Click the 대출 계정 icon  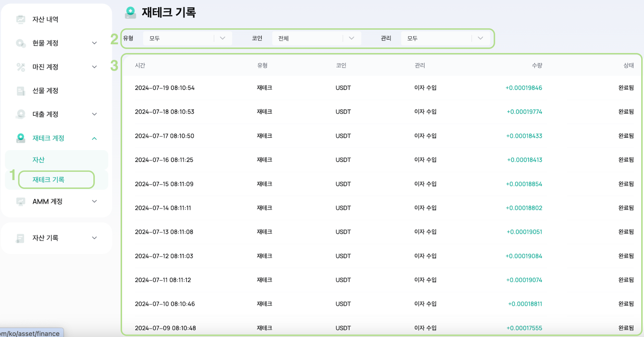(21, 114)
